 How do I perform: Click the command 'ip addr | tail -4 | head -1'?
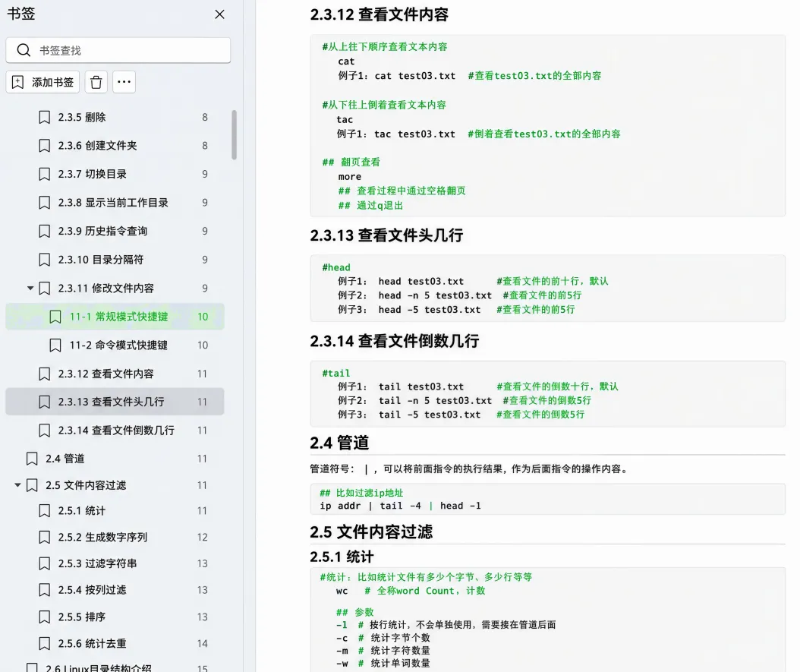[x=401, y=506]
